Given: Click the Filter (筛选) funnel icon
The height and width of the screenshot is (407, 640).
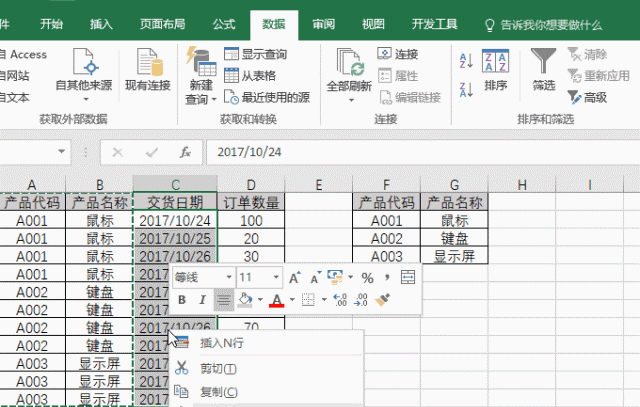Looking at the screenshot, I should coord(543,70).
